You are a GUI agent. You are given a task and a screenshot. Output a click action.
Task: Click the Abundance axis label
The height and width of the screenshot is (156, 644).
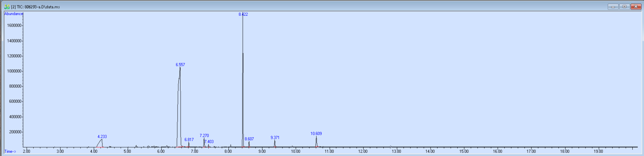pyautogui.click(x=14, y=14)
